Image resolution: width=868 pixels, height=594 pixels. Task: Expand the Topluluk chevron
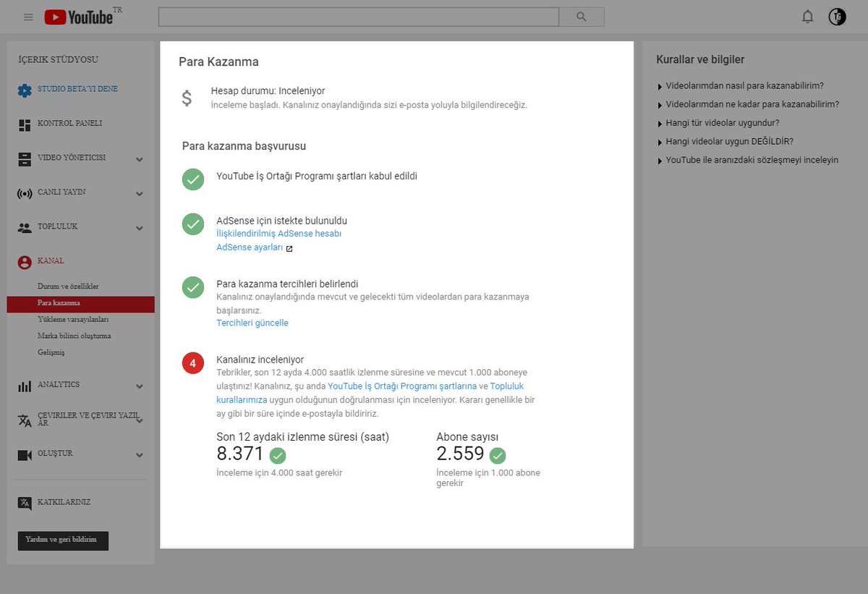point(140,229)
